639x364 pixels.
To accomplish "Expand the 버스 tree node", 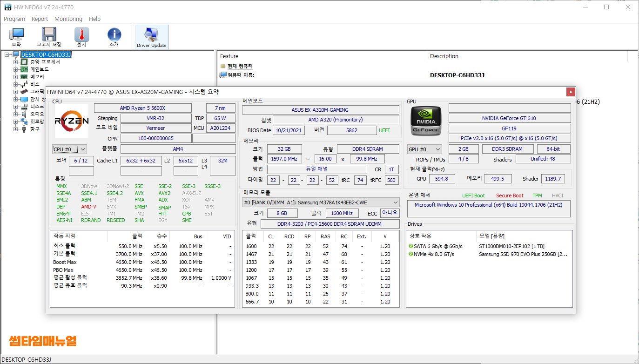I will 16,84.
